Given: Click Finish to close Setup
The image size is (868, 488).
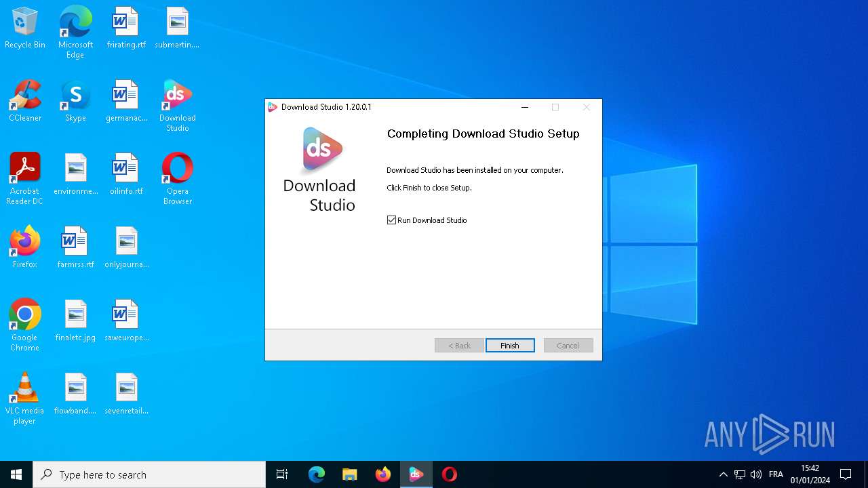Looking at the screenshot, I should (510, 346).
